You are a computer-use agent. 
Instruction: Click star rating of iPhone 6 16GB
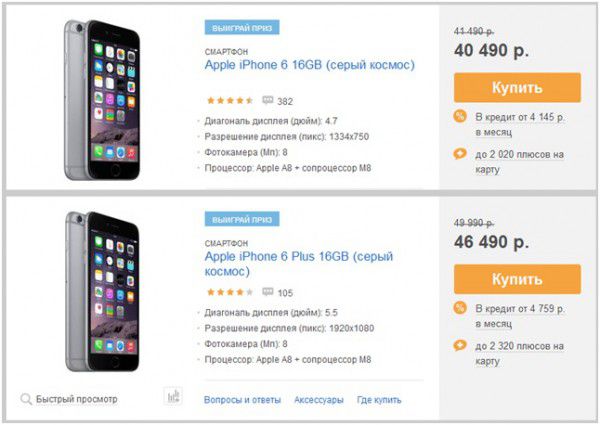(x=230, y=101)
